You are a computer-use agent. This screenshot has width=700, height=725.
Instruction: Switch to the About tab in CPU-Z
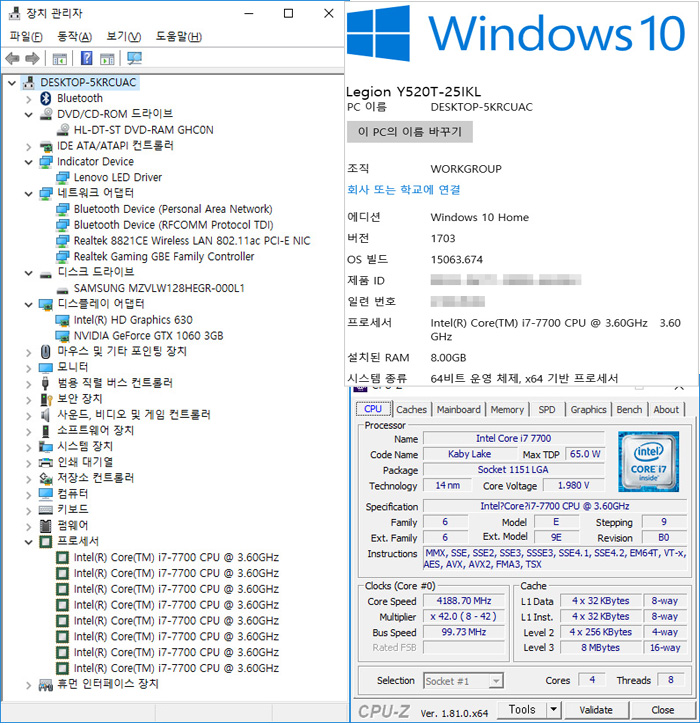click(x=666, y=410)
